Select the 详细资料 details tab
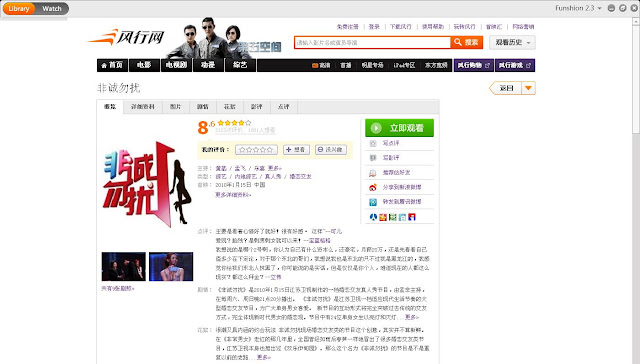The image size is (640, 364). 143,107
